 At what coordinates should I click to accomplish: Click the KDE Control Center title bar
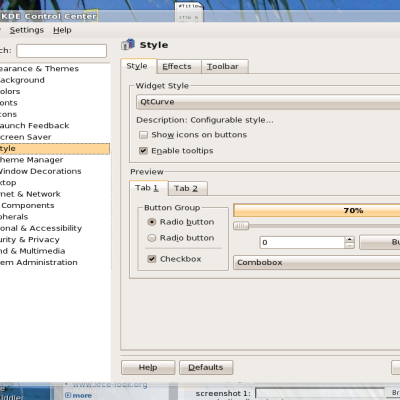(x=200, y=16)
